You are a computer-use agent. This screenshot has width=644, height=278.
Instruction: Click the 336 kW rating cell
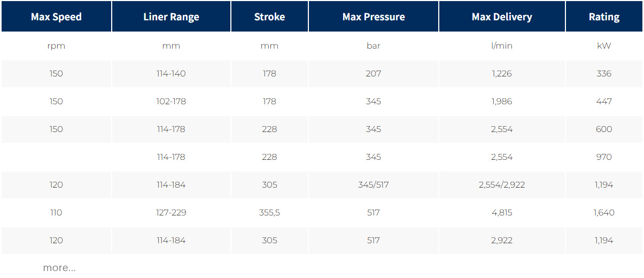point(604,74)
